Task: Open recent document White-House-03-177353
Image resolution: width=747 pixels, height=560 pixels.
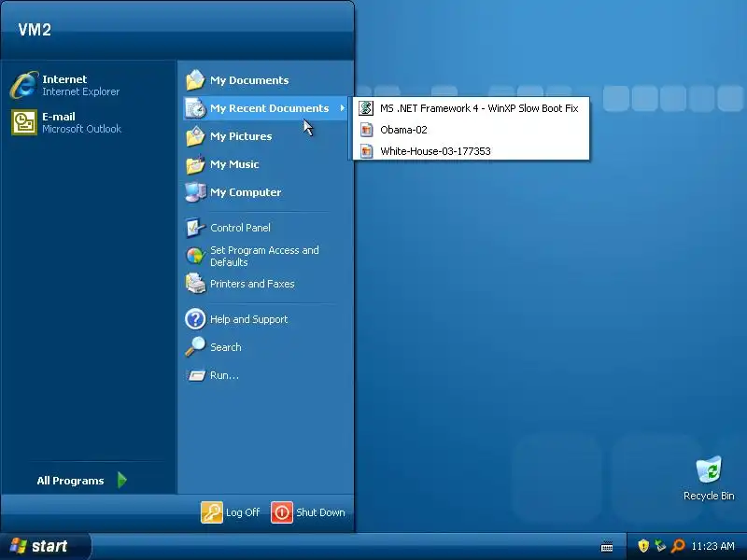Action: [472, 151]
